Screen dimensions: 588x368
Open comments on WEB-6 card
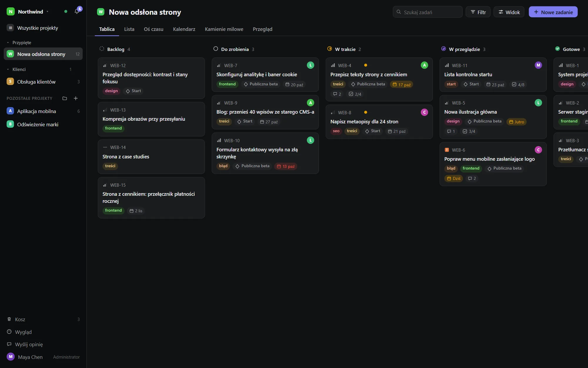pyautogui.click(x=472, y=178)
